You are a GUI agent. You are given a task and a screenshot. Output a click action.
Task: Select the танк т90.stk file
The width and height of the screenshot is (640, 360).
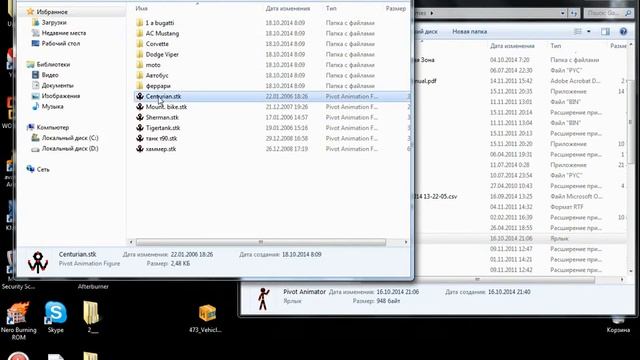click(x=161, y=138)
